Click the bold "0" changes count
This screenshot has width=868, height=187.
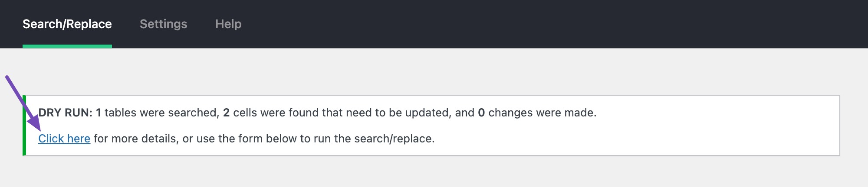tap(481, 113)
